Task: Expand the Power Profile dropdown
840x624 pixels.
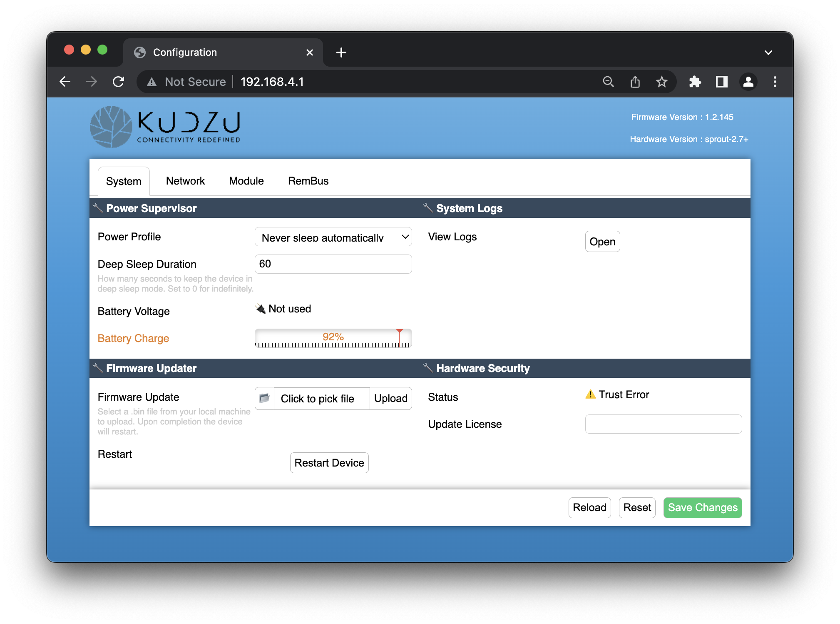Action: pos(333,237)
